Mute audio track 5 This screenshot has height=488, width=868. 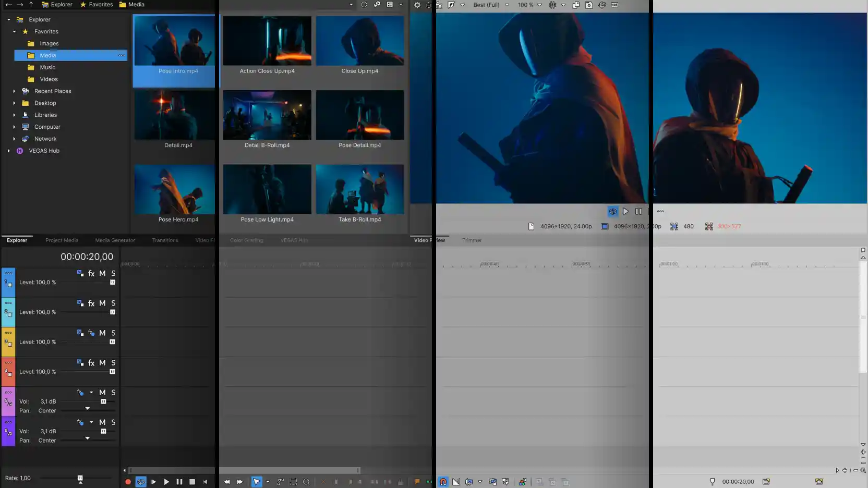tap(102, 392)
